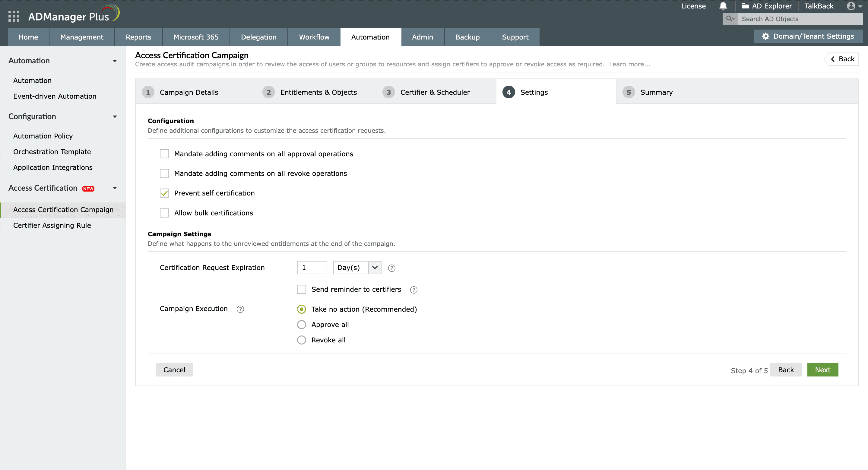Click help icon next to Send reminder
The height and width of the screenshot is (470, 868).
pos(413,290)
